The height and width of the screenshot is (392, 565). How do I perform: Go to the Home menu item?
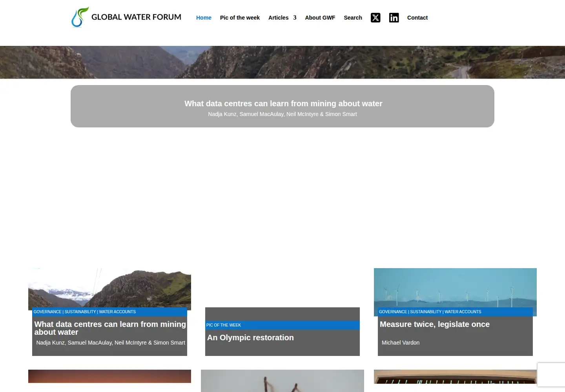pyautogui.click(x=204, y=18)
